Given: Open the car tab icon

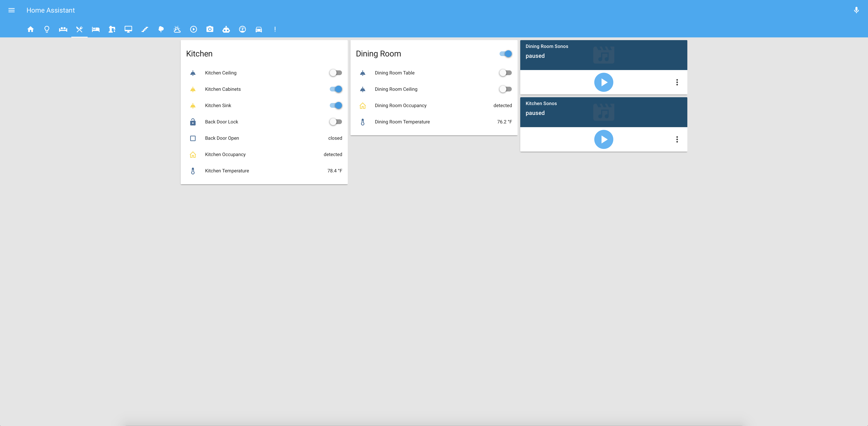Looking at the screenshot, I should point(259,29).
